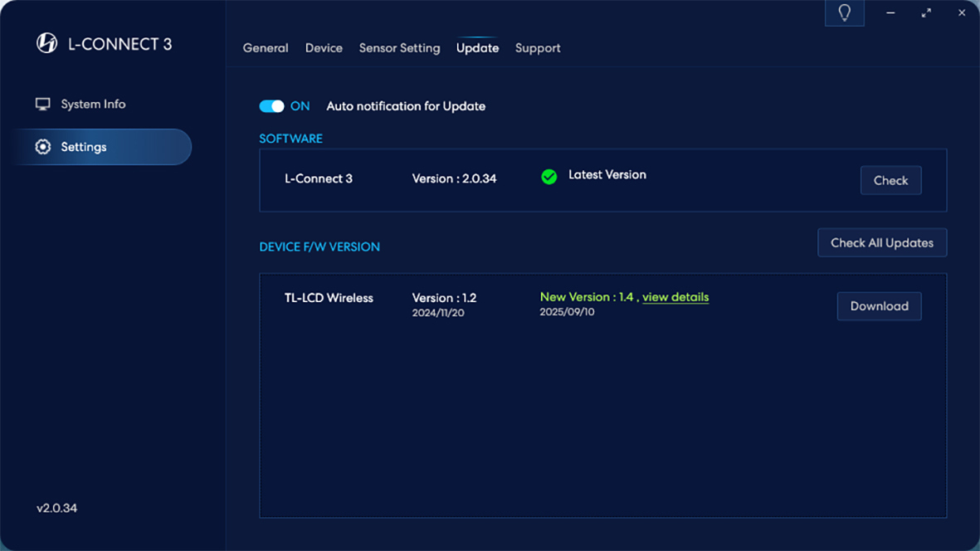Viewport: 980px width, 551px height.
Task: Click the Settings gear icon
Action: (x=42, y=147)
